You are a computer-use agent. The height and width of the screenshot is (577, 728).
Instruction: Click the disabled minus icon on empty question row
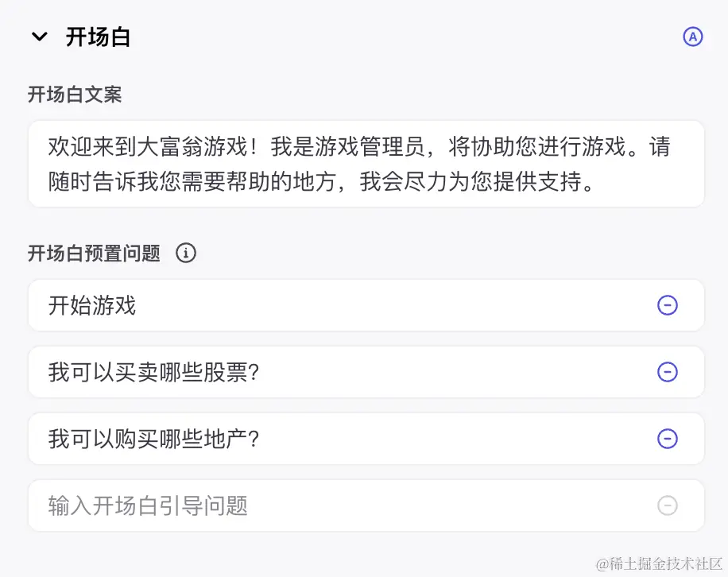[x=668, y=505]
